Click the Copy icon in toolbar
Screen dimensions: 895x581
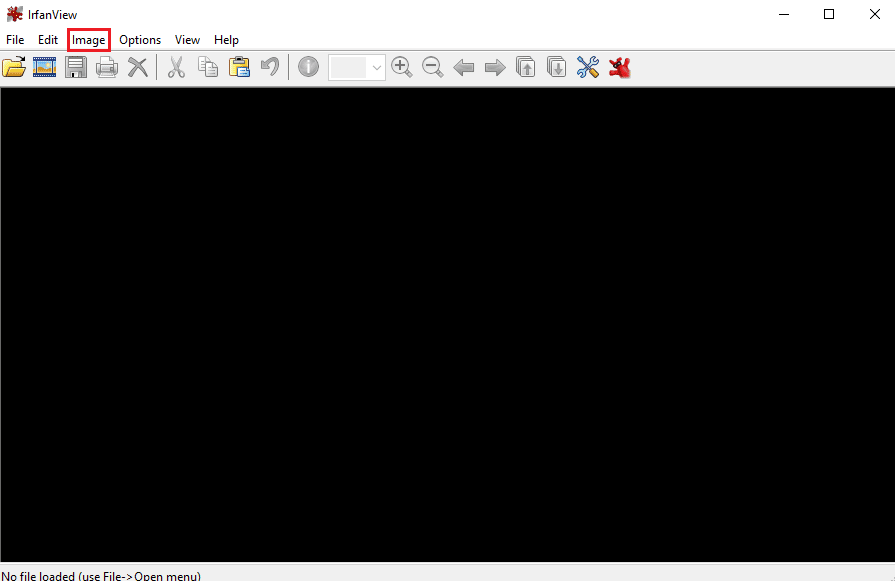pyautogui.click(x=208, y=67)
